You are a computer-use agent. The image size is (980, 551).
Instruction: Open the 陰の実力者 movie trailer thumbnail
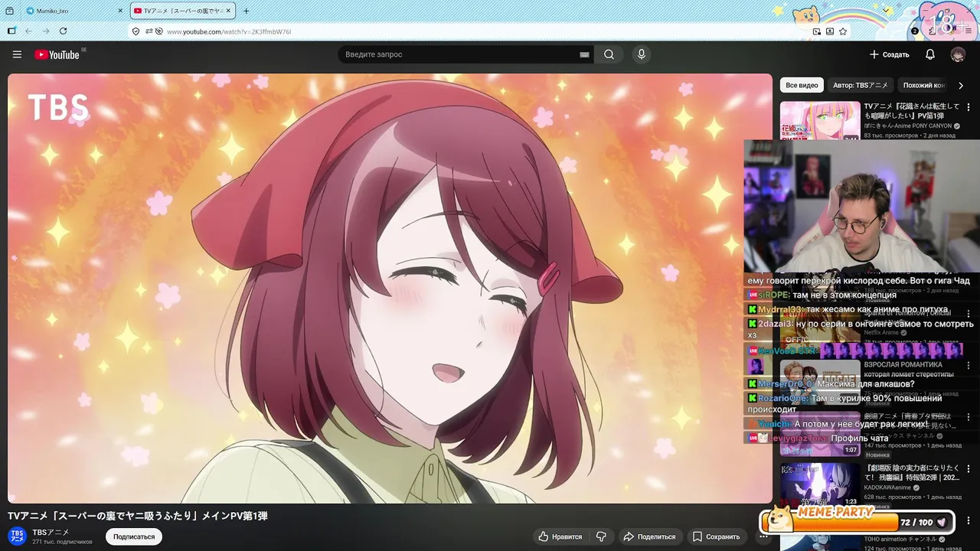820,484
